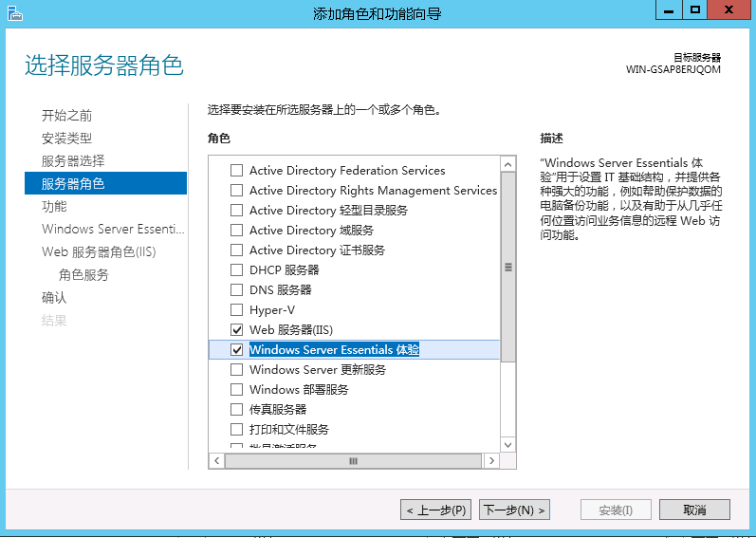Screen dimensions: 756x538
Task: Select the 服务器角色 wizard step
Action: 105,183
